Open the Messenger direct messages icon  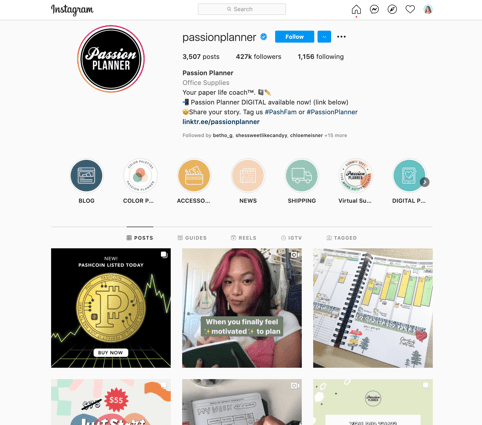374,9
